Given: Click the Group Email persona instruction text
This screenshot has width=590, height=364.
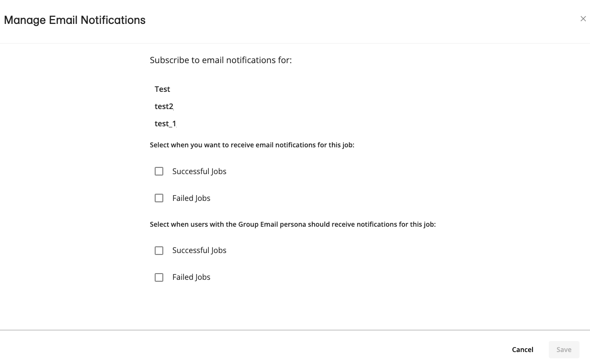Looking at the screenshot, I should tap(293, 224).
